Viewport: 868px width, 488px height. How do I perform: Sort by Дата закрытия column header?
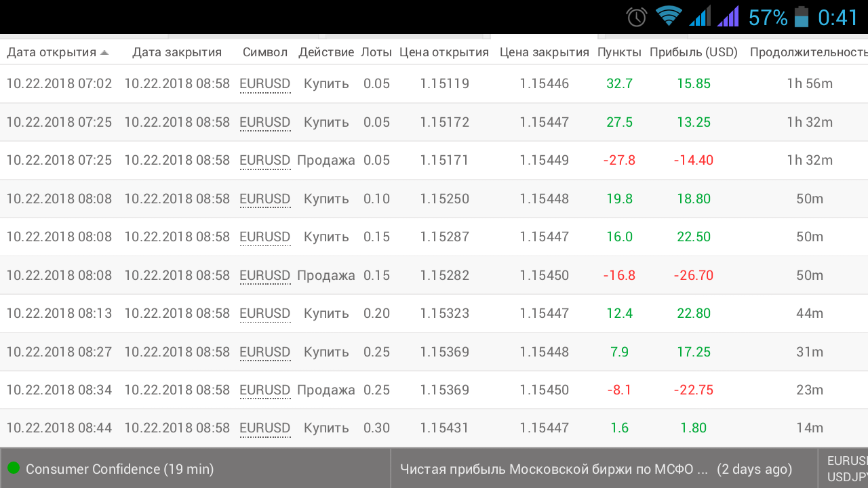click(x=177, y=52)
